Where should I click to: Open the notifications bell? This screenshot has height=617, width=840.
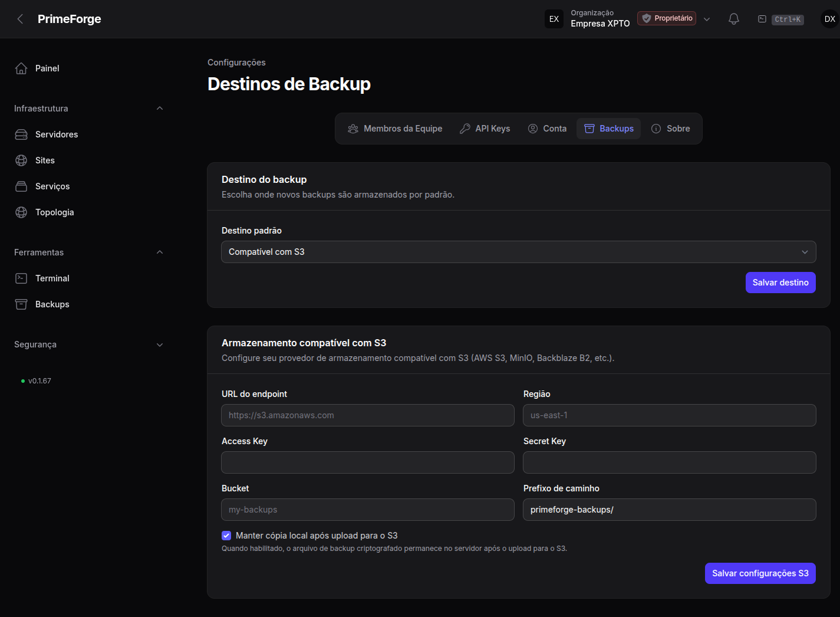(734, 19)
